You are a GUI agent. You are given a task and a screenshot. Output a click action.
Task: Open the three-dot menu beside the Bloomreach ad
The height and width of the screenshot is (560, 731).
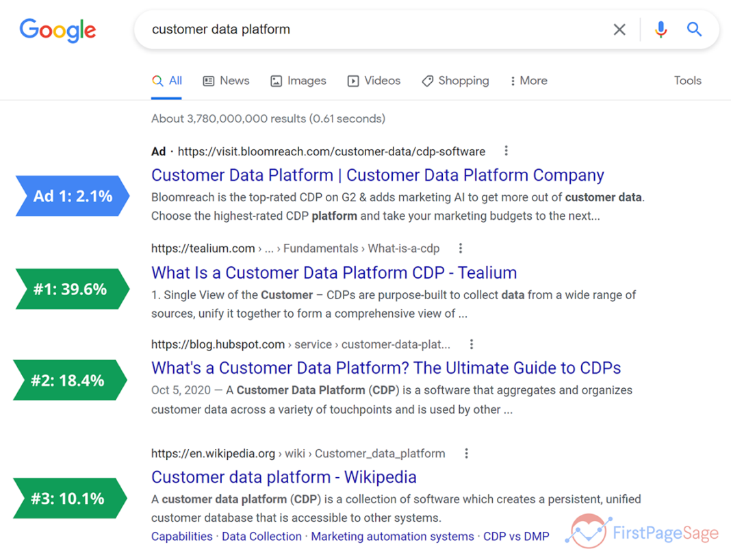click(506, 151)
